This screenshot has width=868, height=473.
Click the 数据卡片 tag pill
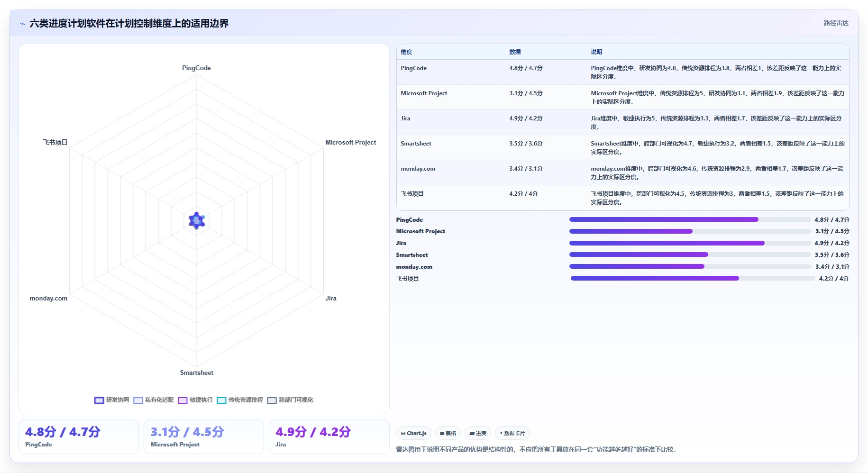(512, 433)
